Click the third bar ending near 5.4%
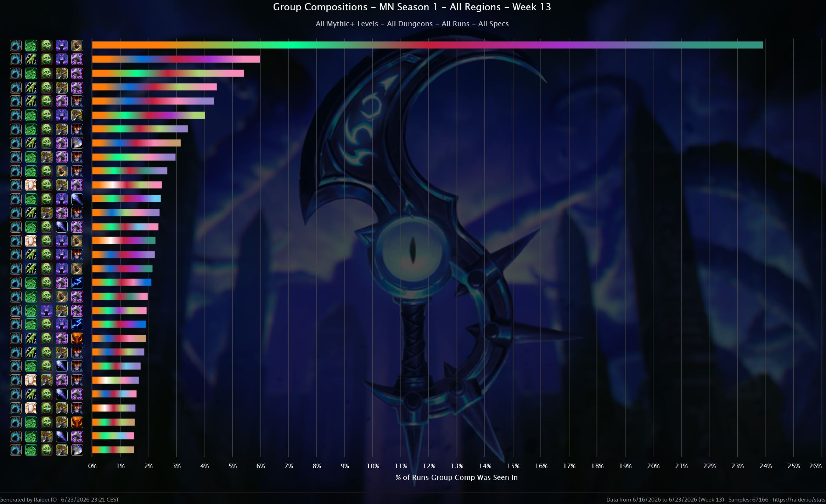 pos(168,73)
